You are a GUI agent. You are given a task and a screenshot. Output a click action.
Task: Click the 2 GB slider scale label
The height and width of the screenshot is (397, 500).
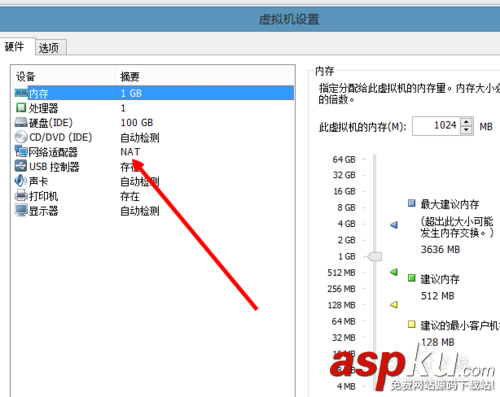(x=346, y=240)
